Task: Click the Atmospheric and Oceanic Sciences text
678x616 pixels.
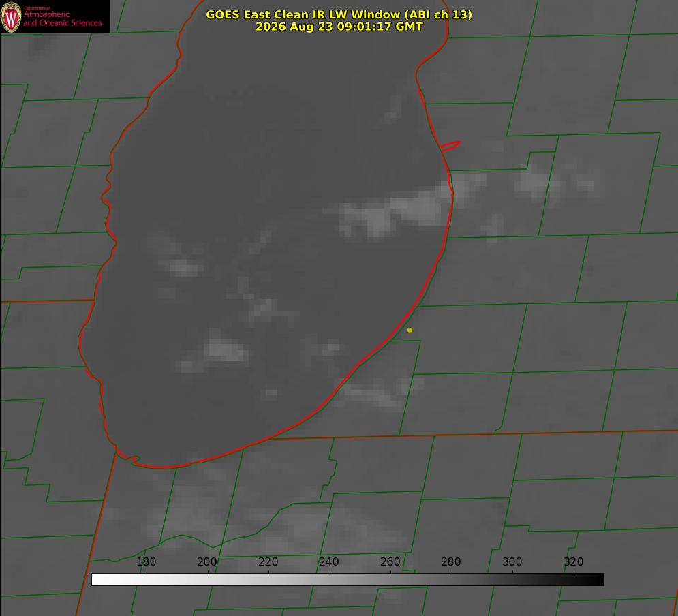Action: (x=62, y=18)
